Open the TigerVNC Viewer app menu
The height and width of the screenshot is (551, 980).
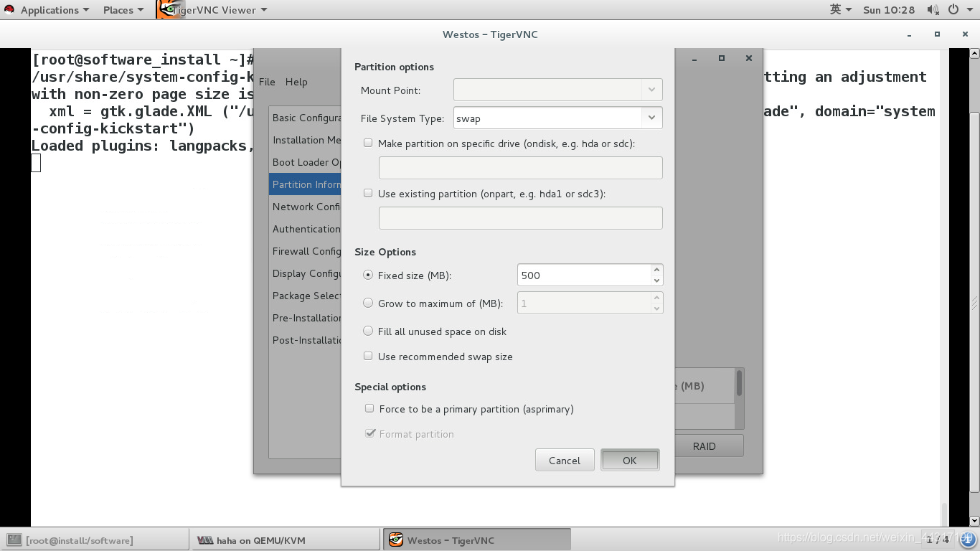pyautogui.click(x=220, y=9)
